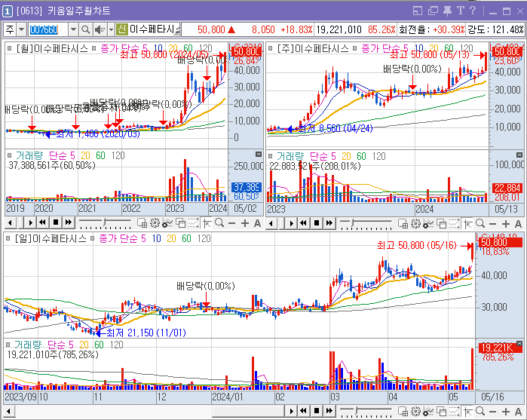The image size is (527, 420).
Task: Click the left scroll arrow under the daily chart
Action: point(9,411)
